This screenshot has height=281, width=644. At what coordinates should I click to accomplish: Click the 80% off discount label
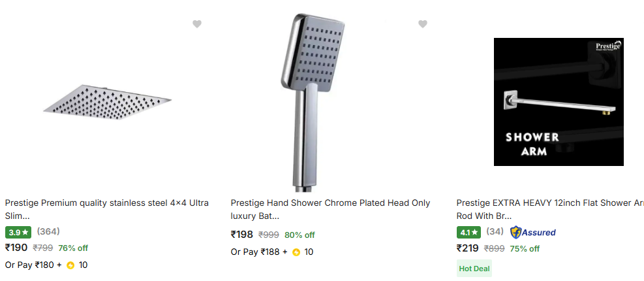pyautogui.click(x=299, y=235)
